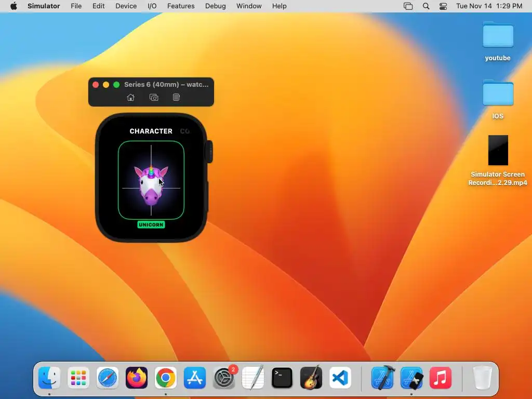Open the Features menu
532x399 pixels.
[x=181, y=6]
